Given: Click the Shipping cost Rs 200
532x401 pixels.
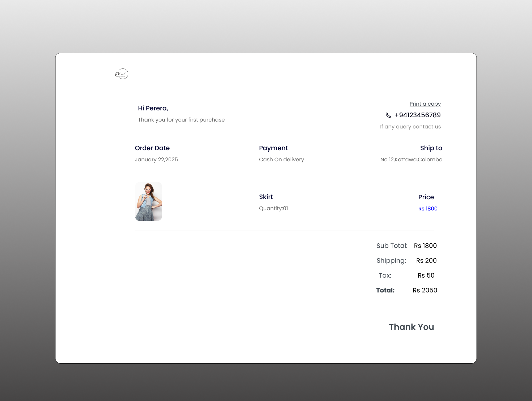Looking at the screenshot, I should (426, 260).
